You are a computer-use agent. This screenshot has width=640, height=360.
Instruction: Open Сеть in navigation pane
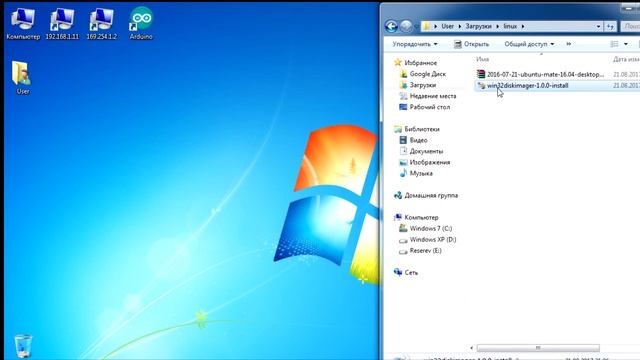tap(411, 272)
